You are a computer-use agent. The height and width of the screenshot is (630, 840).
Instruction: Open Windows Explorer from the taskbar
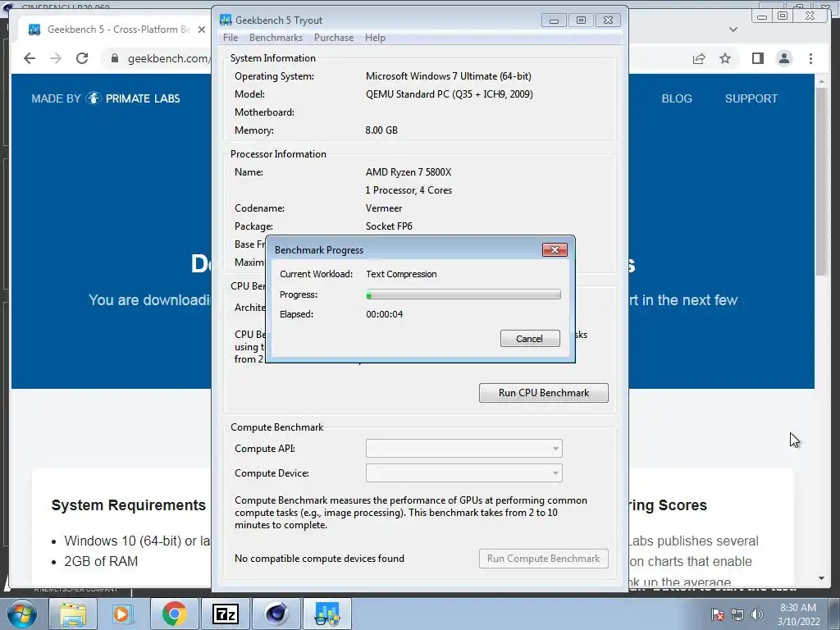[x=73, y=614]
